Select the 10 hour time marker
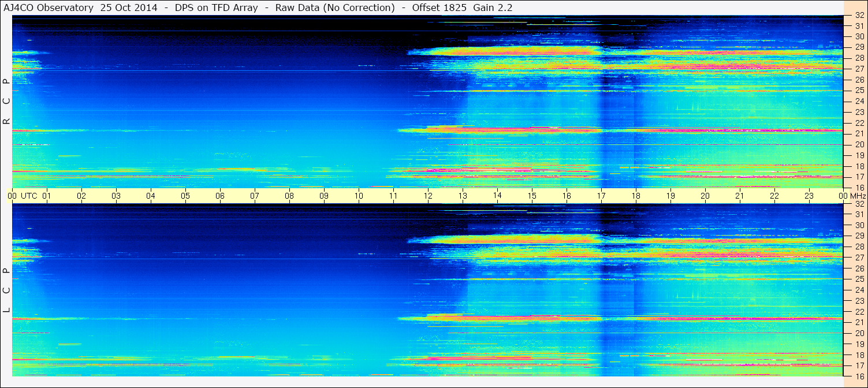868x388 pixels. coord(359,196)
